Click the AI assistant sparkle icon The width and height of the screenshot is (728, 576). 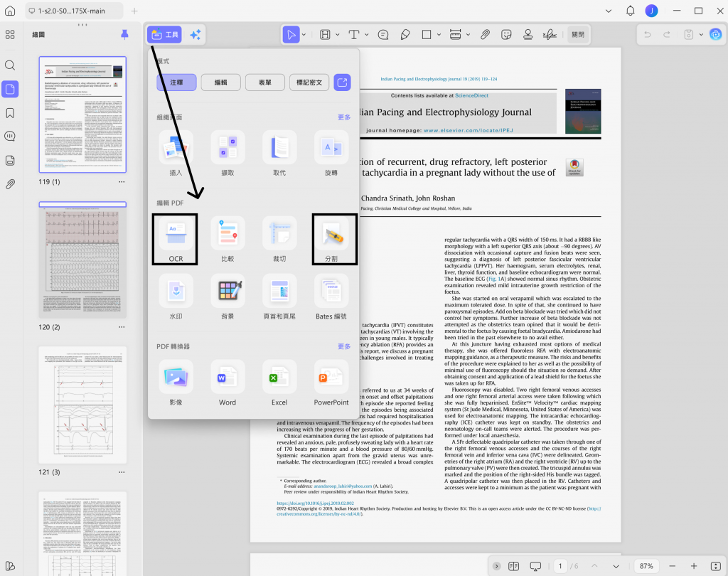pos(195,34)
